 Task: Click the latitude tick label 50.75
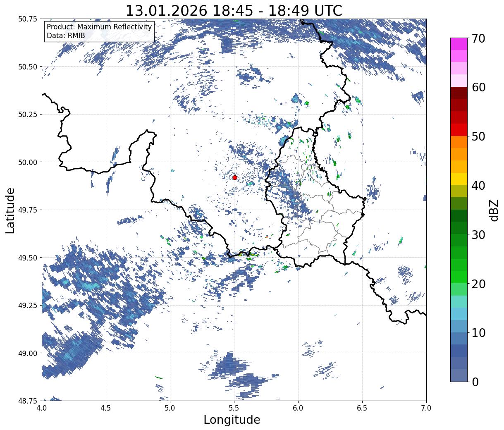coord(27,19)
